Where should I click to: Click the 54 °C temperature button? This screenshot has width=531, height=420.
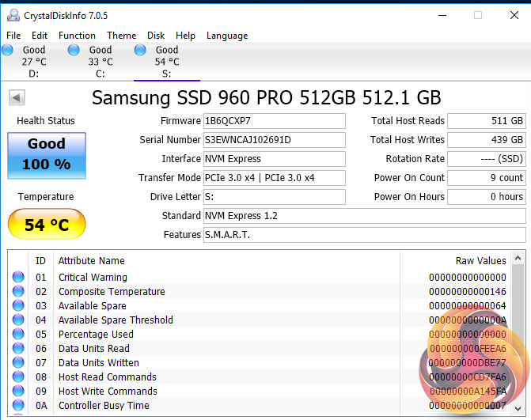pos(47,225)
